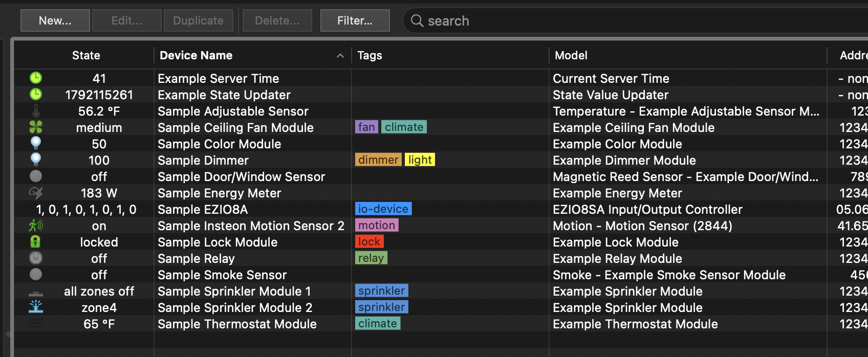The width and height of the screenshot is (868, 357).
Task: Click the magnifying glass search icon
Action: pyautogui.click(x=417, y=20)
